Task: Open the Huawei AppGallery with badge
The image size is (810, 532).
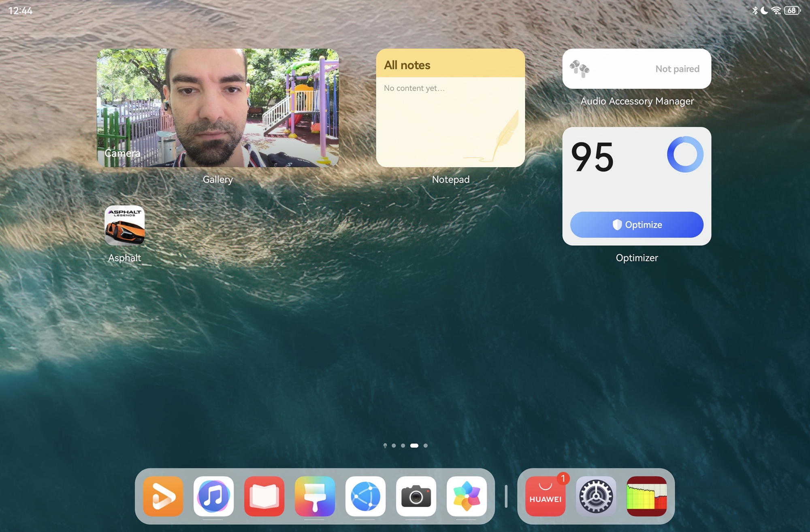Action: pyautogui.click(x=546, y=496)
